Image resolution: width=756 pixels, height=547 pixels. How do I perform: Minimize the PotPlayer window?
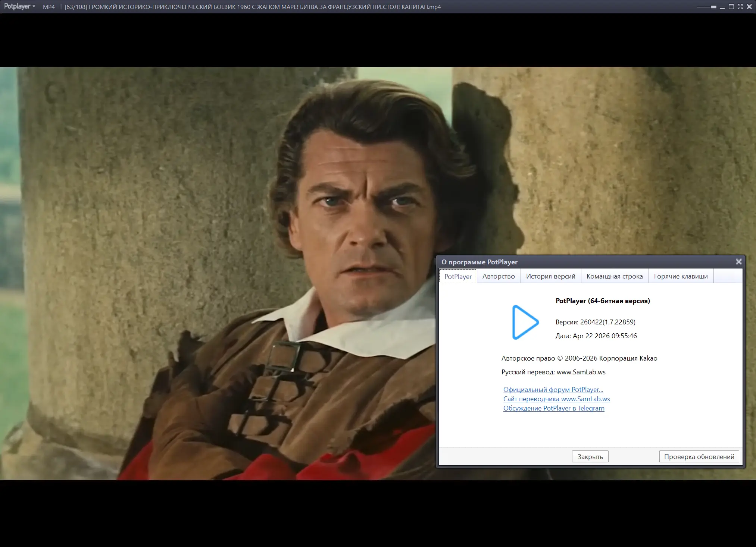(722, 7)
